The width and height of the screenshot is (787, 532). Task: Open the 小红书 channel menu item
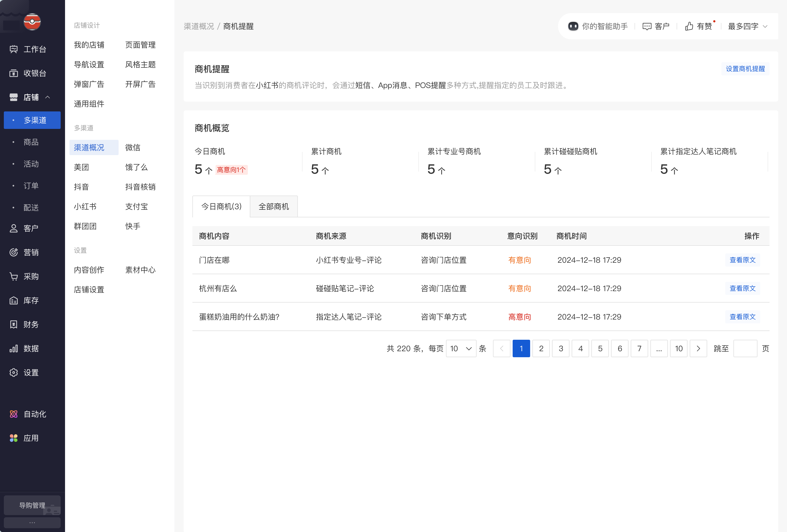pyautogui.click(x=85, y=207)
